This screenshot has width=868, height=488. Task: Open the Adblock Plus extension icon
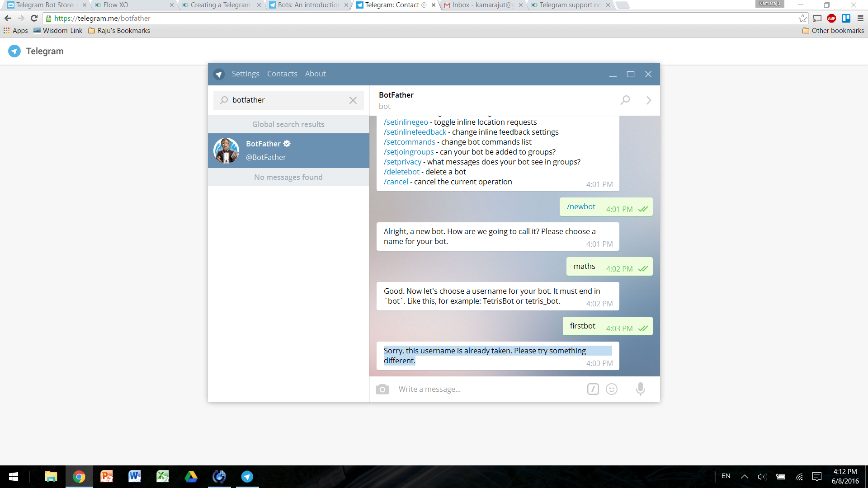(831, 18)
